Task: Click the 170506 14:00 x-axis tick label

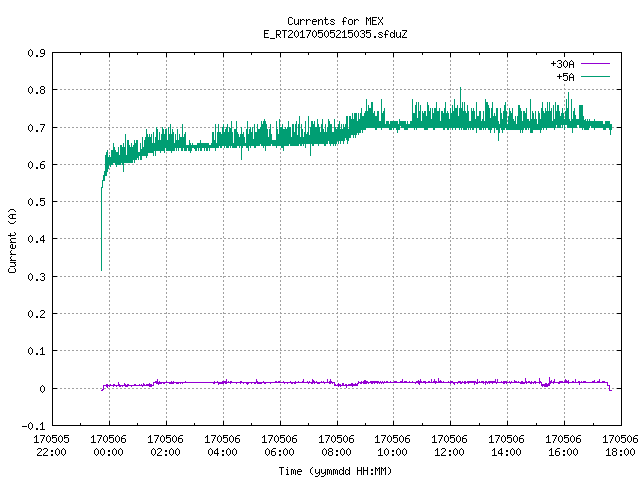Action: pyautogui.click(x=507, y=445)
